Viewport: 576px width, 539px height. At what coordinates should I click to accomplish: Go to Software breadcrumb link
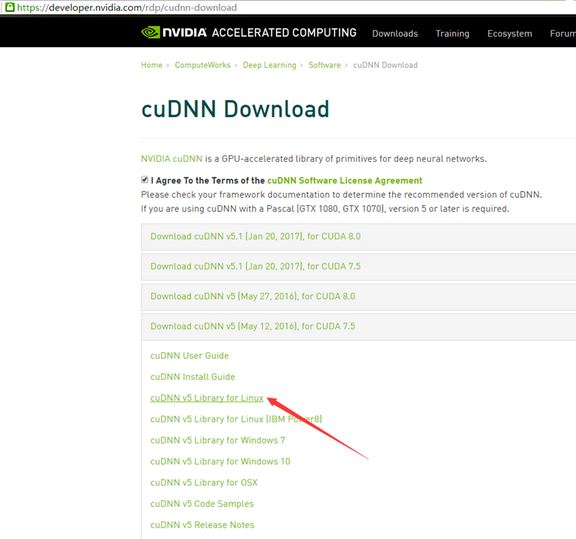[325, 65]
